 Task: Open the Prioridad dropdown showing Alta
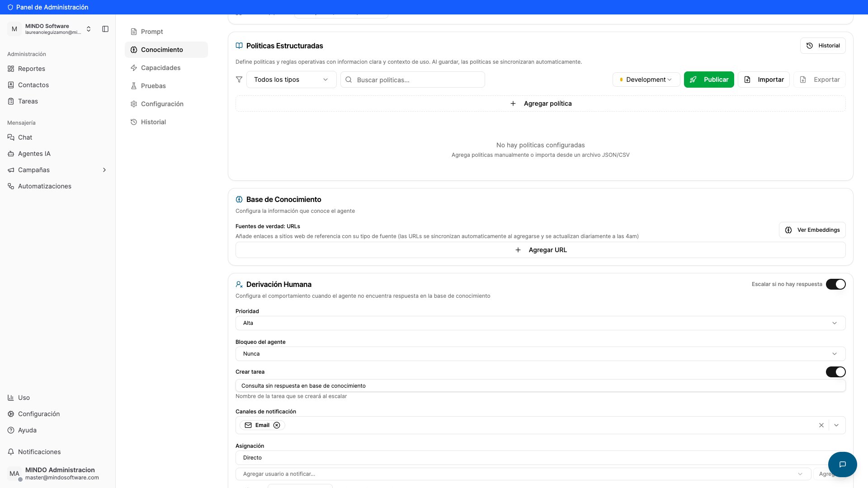point(541,323)
